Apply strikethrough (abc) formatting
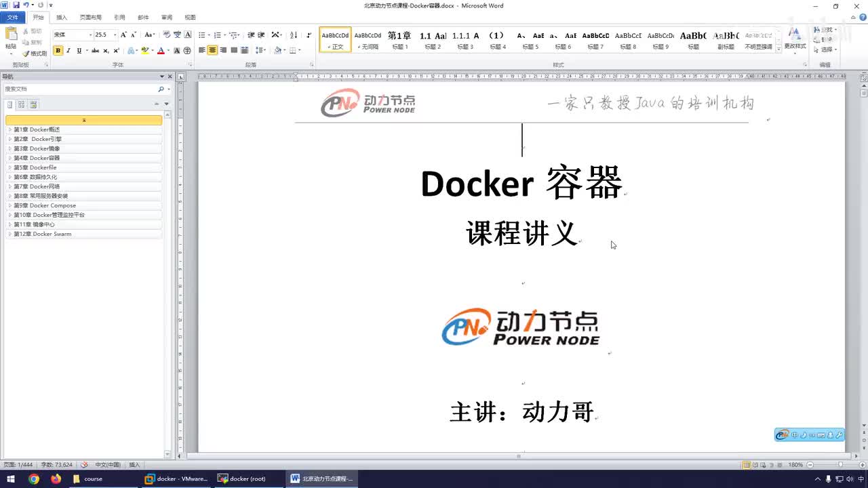 (95, 51)
